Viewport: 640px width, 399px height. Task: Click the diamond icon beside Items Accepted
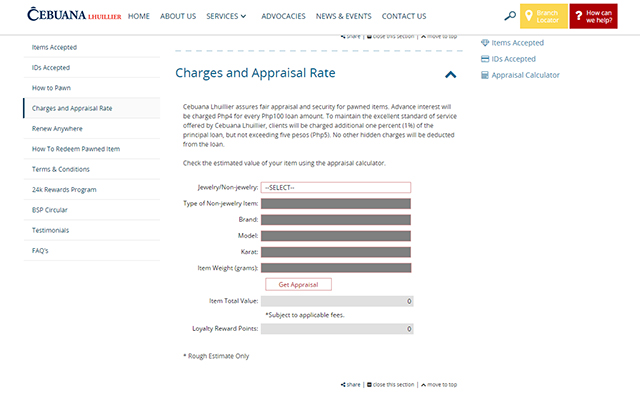[x=485, y=42]
